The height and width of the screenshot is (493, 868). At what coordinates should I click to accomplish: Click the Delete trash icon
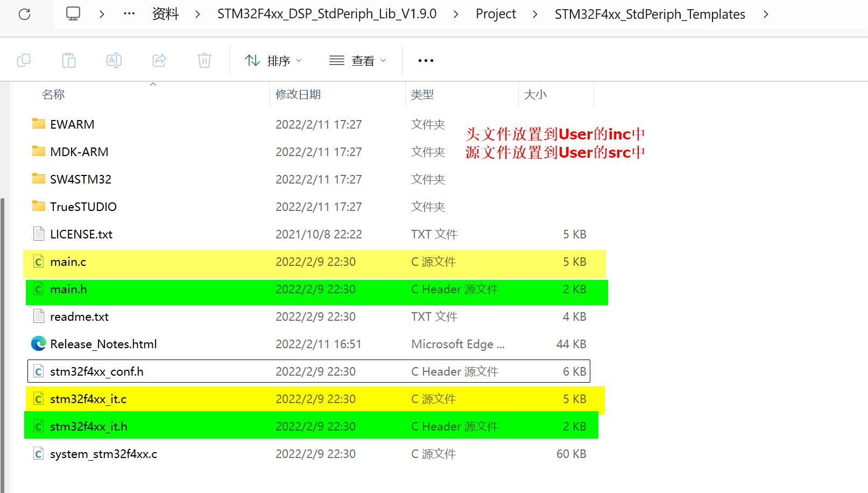(x=204, y=60)
